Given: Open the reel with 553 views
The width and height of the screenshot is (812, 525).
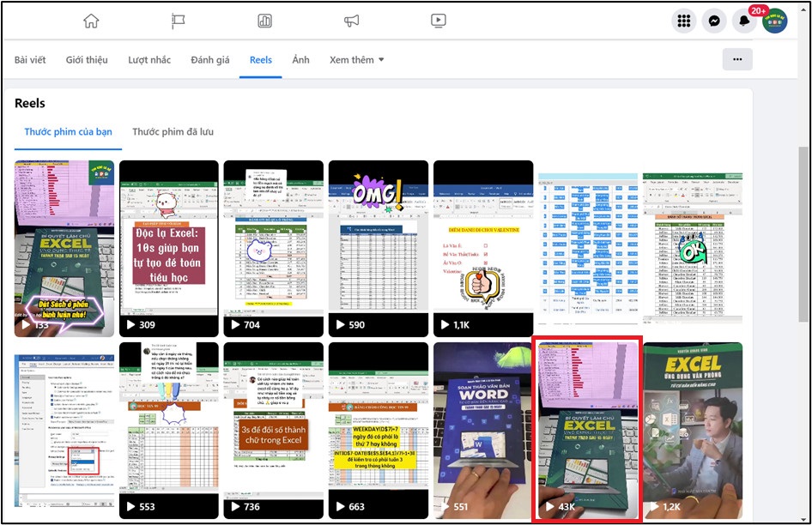Looking at the screenshot, I should 169,431.
